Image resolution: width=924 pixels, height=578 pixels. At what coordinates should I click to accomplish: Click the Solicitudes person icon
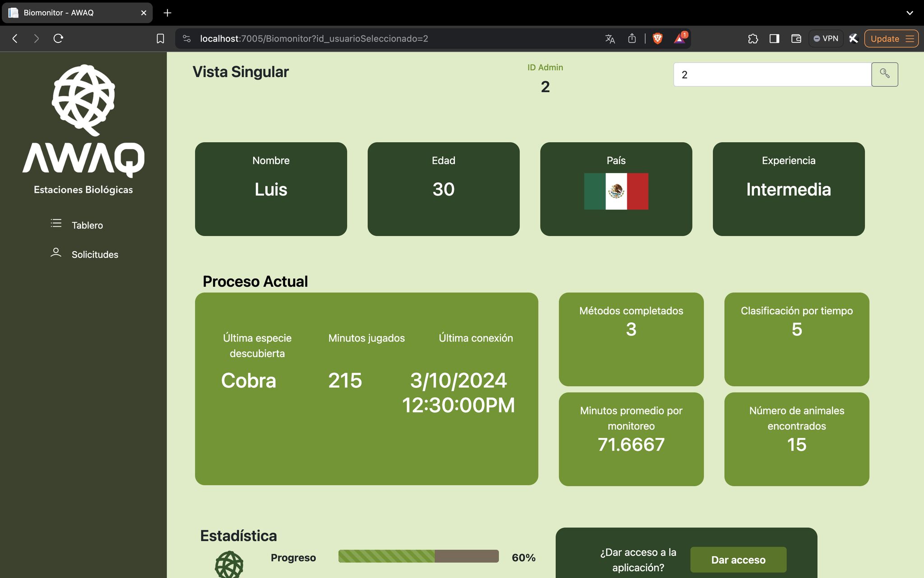click(56, 252)
